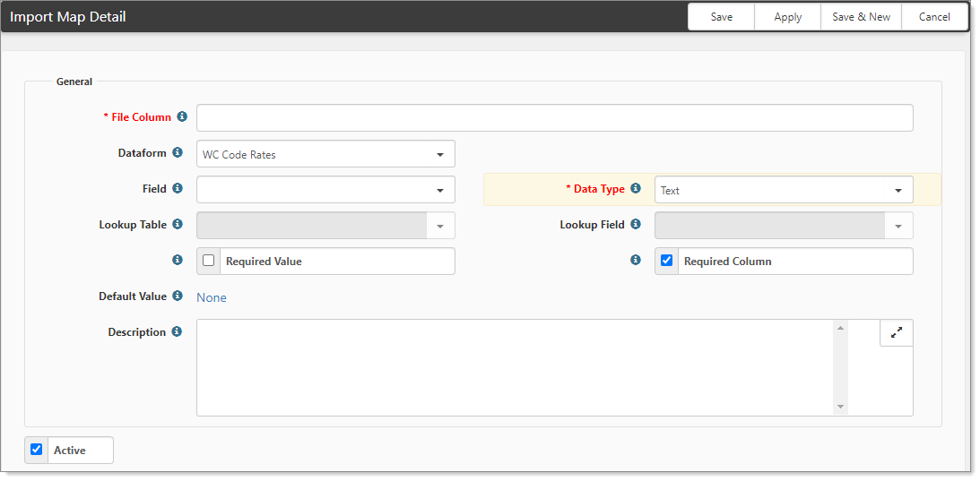Click the red Data Type label
The height and width of the screenshot is (481, 980).
tap(595, 189)
